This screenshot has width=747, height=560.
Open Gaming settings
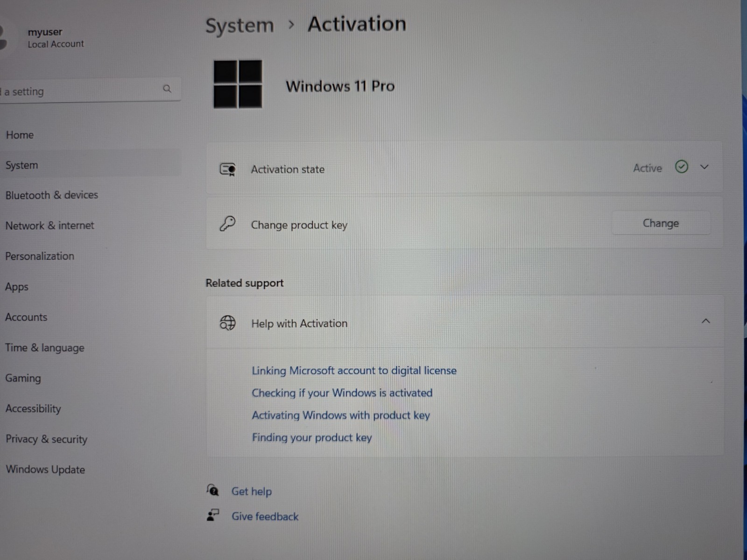click(23, 378)
